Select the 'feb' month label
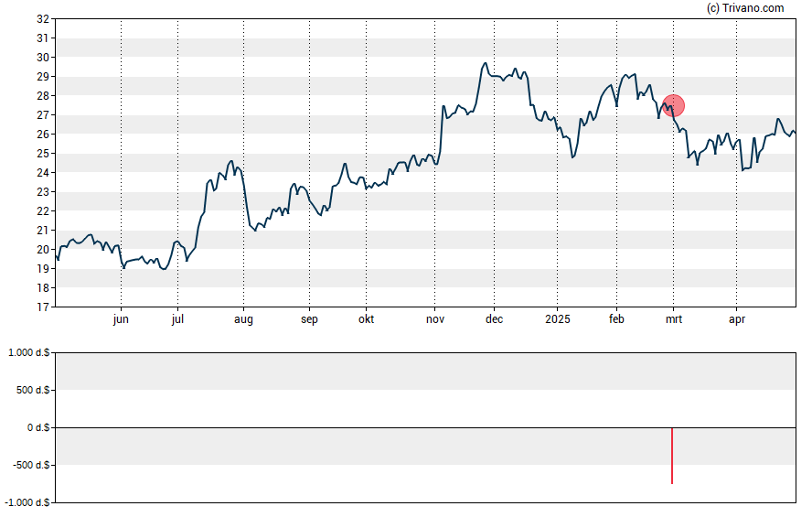812x517 pixels. (616, 319)
